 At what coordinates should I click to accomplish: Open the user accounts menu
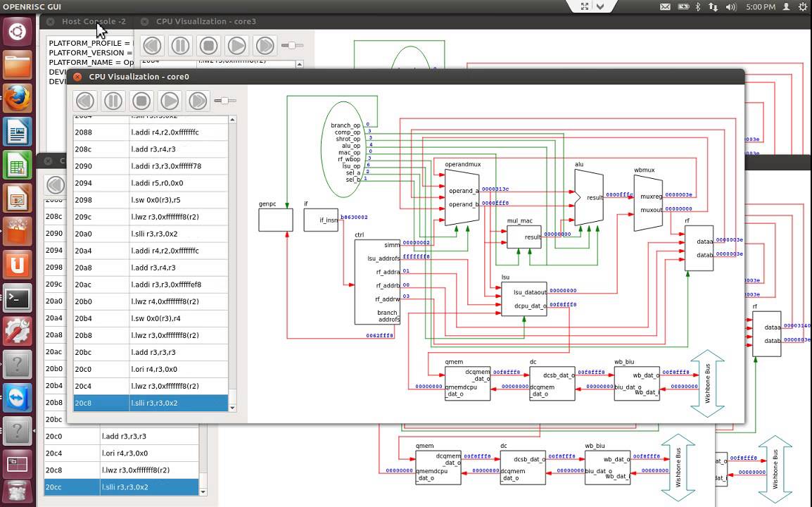pos(785,7)
